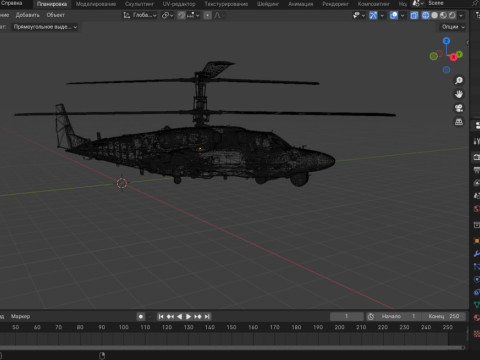Play the animation forward
Screen dimensions: 480x360
188,316
